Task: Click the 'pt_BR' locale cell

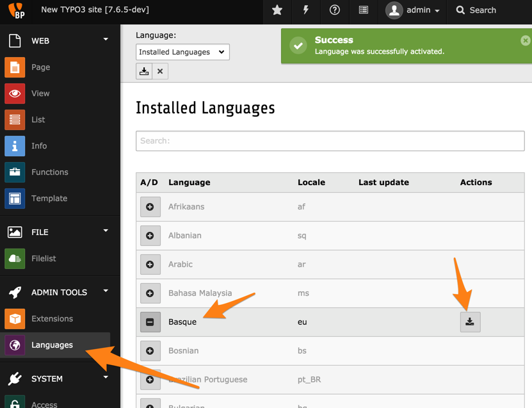Action: tap(309, 380)
